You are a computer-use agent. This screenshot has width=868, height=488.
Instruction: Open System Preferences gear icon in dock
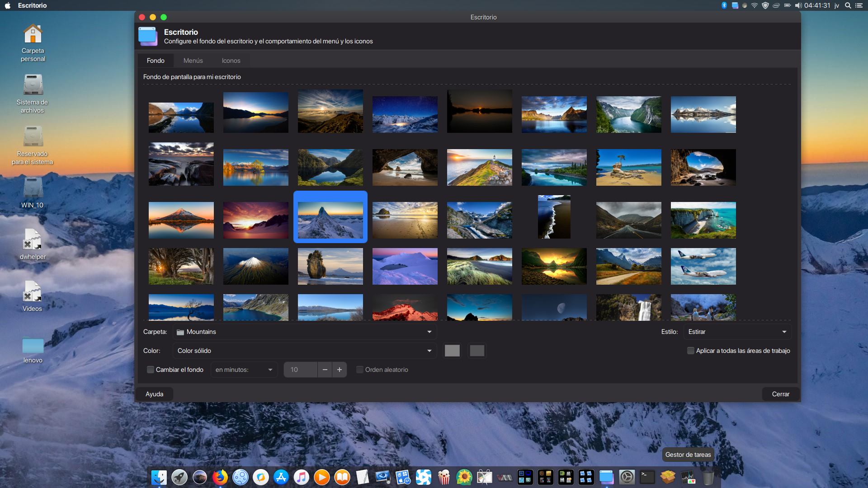point(627,477)
